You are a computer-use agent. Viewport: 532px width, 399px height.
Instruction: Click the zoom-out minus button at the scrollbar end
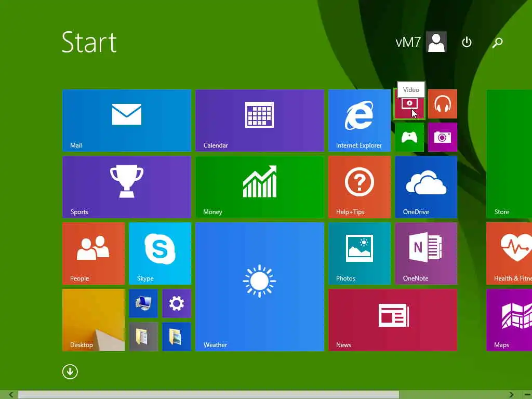point(527,395)
